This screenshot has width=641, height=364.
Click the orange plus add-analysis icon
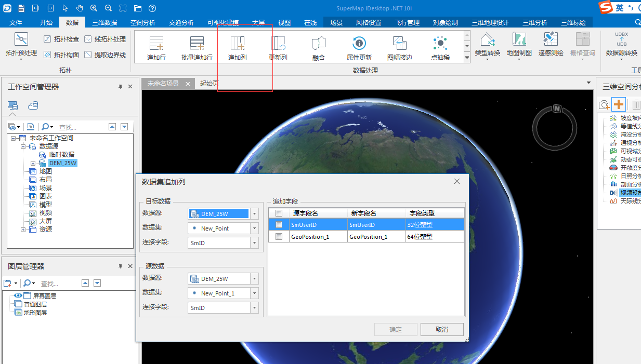(619, 104)
